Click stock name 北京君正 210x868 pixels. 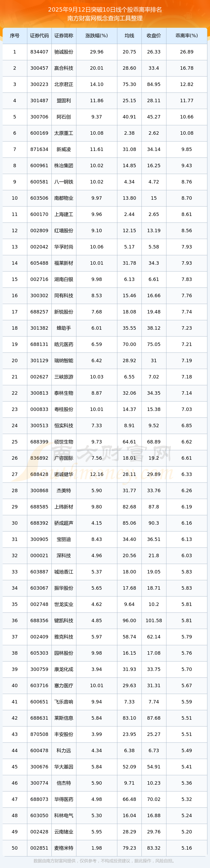coord(64,84)
